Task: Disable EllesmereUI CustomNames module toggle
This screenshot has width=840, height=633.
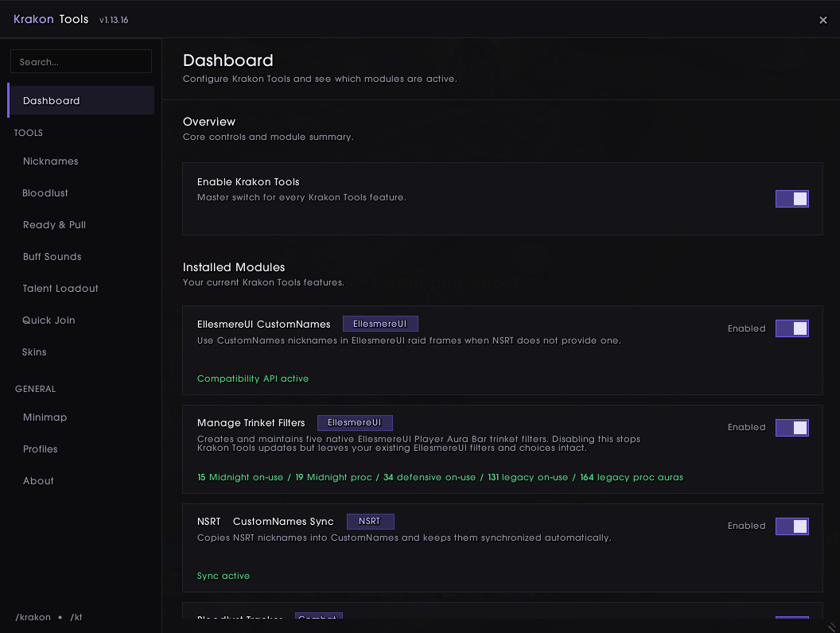Action: (x=791, y=328)
